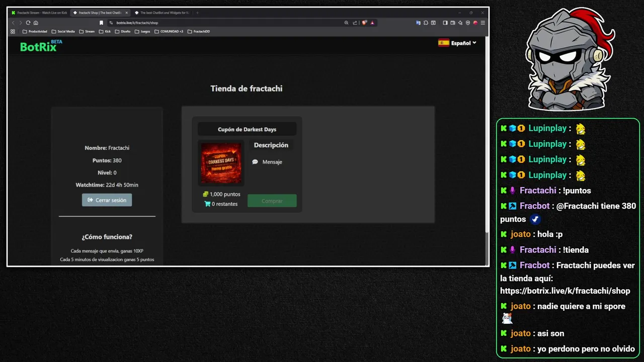
Task: Open the Social Media bookmarks folder
Action: tap(63, 31)
